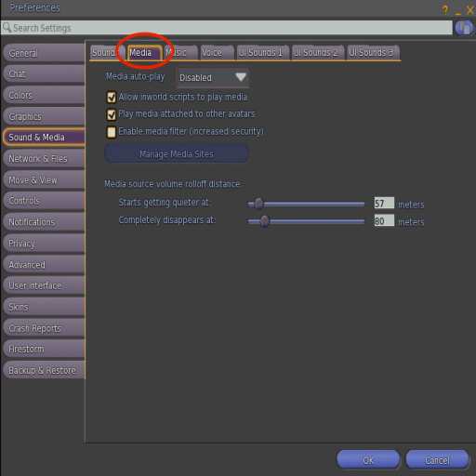476x476 pixels.
Task: Close the Preferences window
Action: pos(470,10)
